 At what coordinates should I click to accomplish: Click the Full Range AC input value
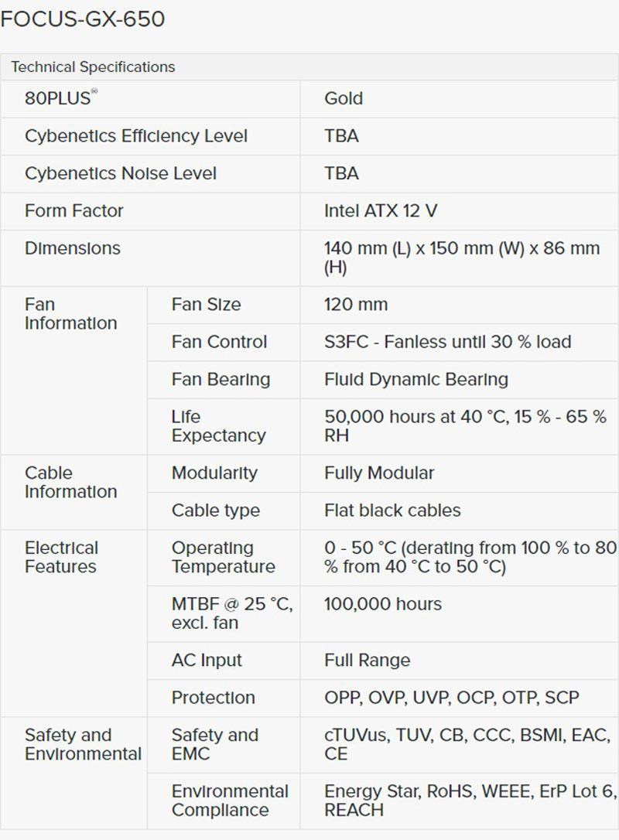pyautogui.click(x=368, y=661)
